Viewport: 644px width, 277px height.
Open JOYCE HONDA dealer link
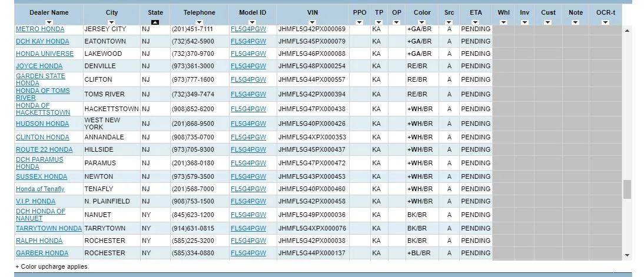[39, 66]
